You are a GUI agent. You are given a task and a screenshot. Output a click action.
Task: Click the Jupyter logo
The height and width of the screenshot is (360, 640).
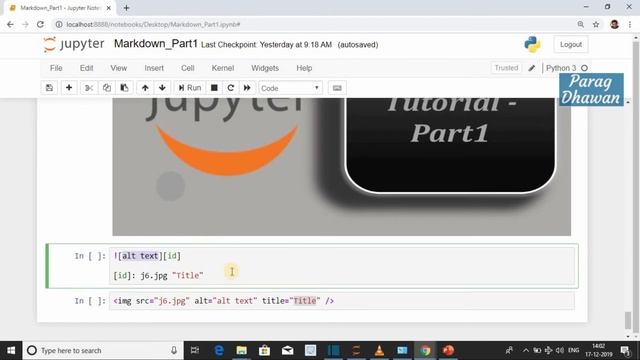pos(74,44)
